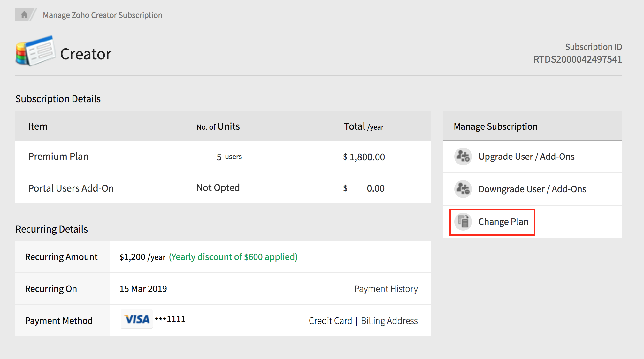Click the ***1111 card number
The image size is (644, 359).
click(x=170, y=319)
